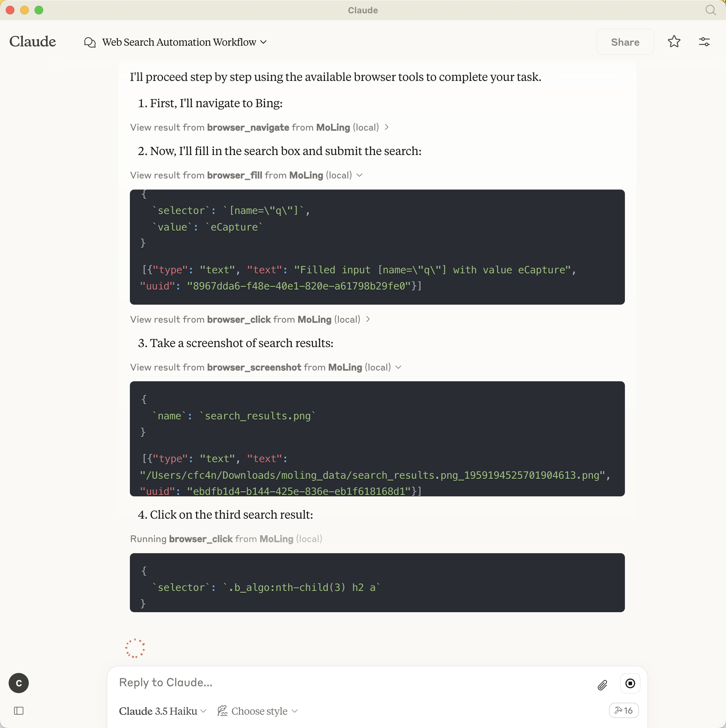Toggle the sidebar panel icon
Viewport: 726px width, 728px height.
click(19, 711)
